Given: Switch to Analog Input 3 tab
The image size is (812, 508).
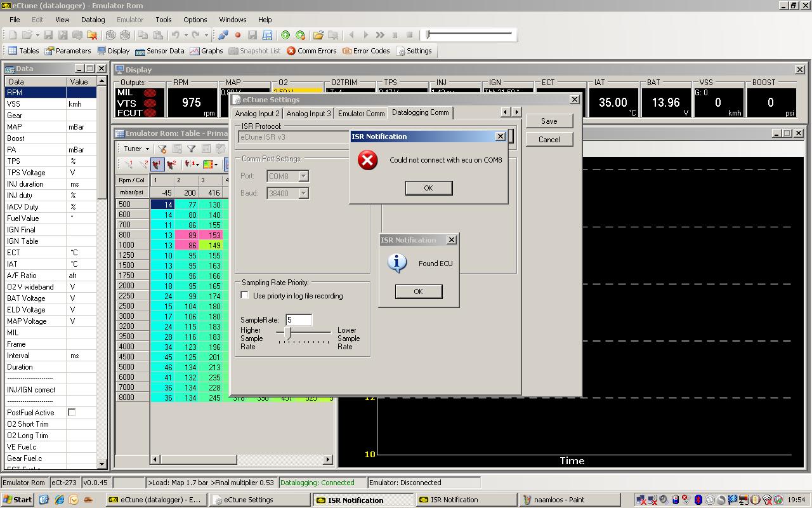Looking at the screenshot, I should coord(308,114).
